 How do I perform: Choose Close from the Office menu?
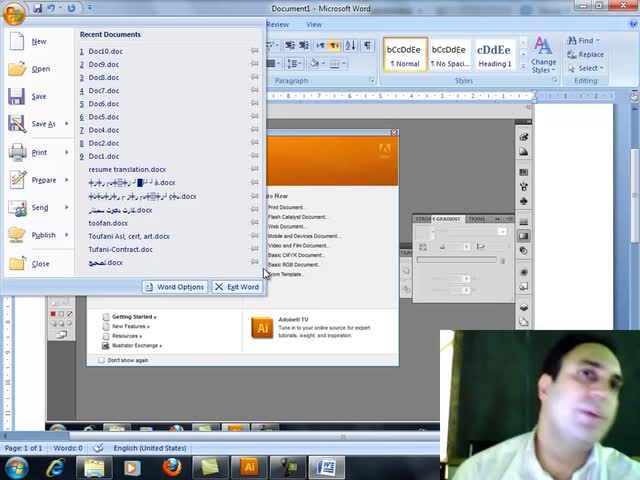click(x=39, y=264)
